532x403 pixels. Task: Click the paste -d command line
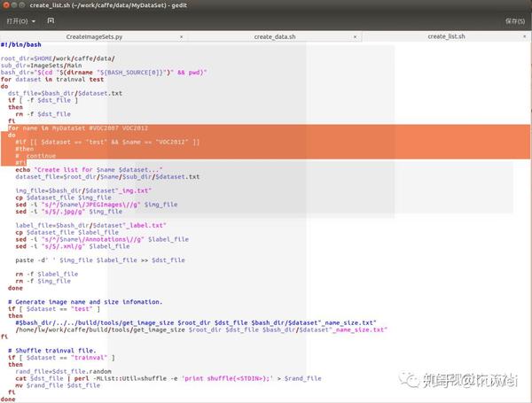pos(100,260)
